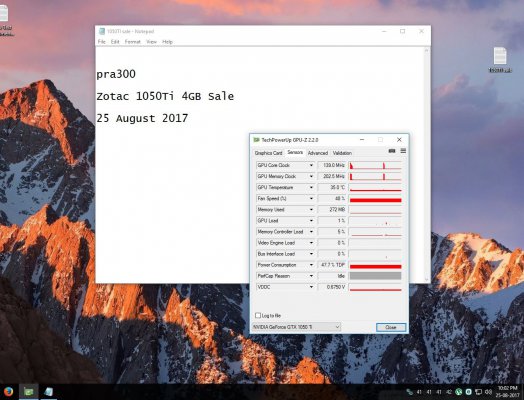Open Firefox from the taskbar
Viewport: 524px width, 400px height.
[8, 391]
